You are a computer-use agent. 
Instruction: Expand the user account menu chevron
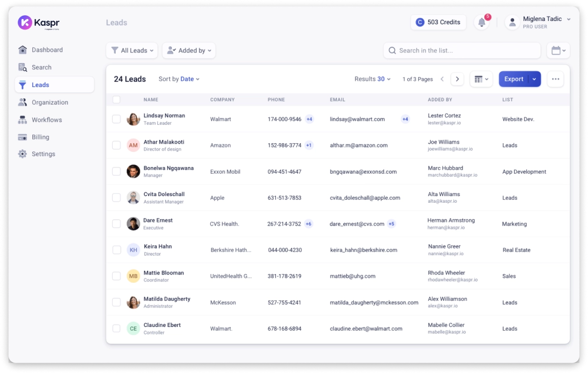(569, 20)
